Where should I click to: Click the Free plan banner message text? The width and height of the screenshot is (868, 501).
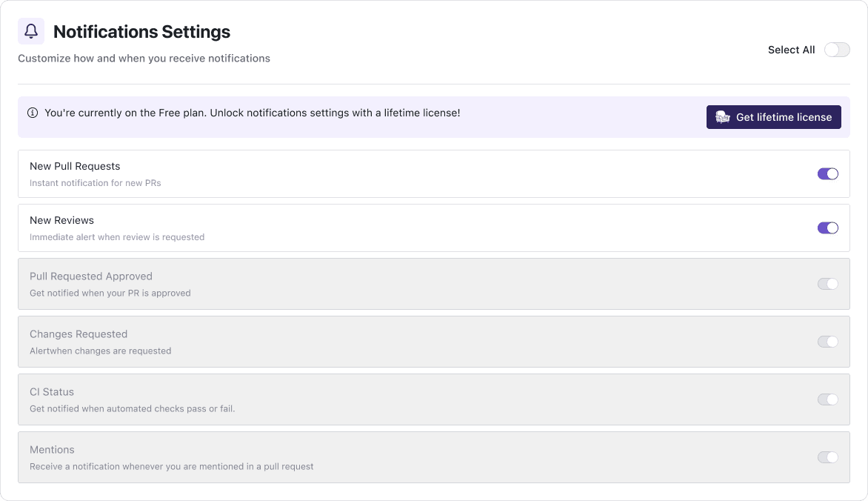click(252, 113)
